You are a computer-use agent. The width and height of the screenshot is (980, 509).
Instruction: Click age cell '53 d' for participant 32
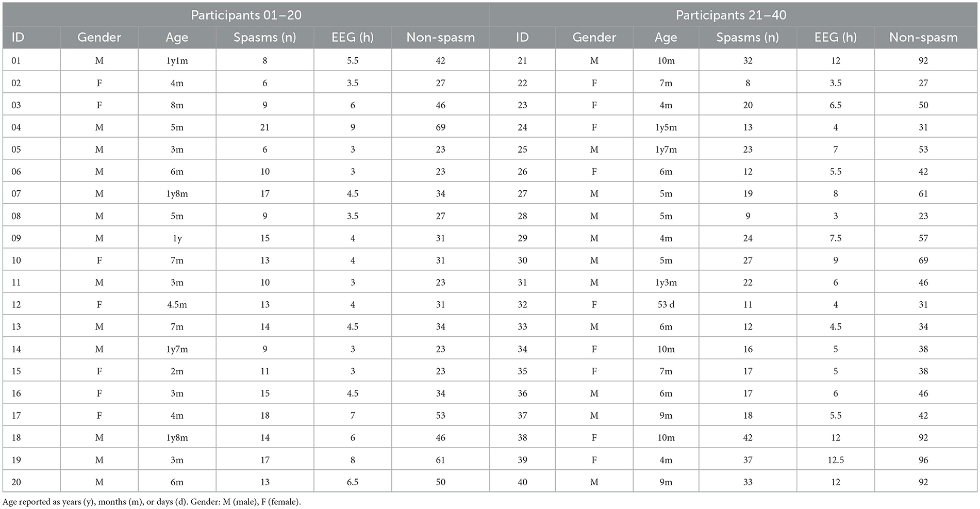pos(666,305)
